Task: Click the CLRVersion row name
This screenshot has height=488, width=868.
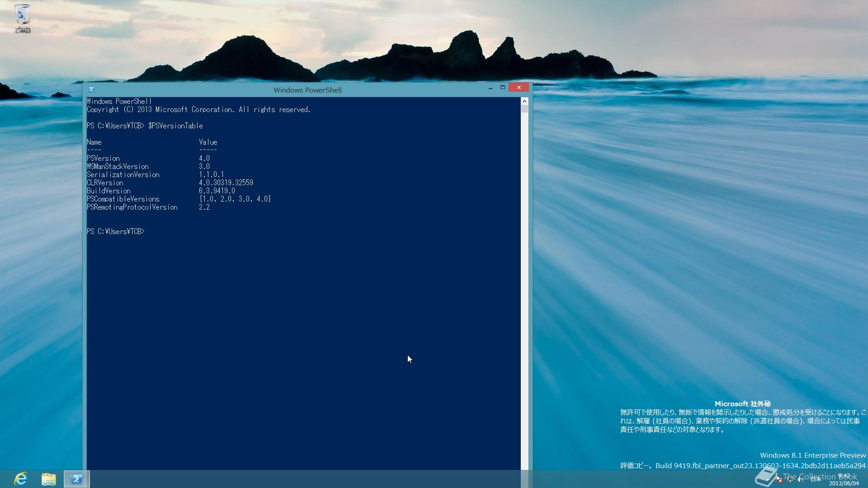Action: 105,183
